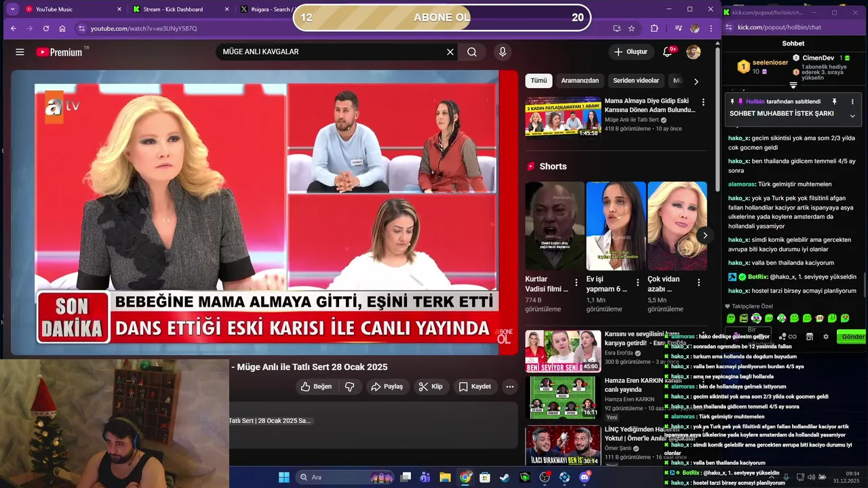Open the Kick popout site settings icon
Image resolution: width=868 pixels, height=488 pixels.
(x=729, y=27)
